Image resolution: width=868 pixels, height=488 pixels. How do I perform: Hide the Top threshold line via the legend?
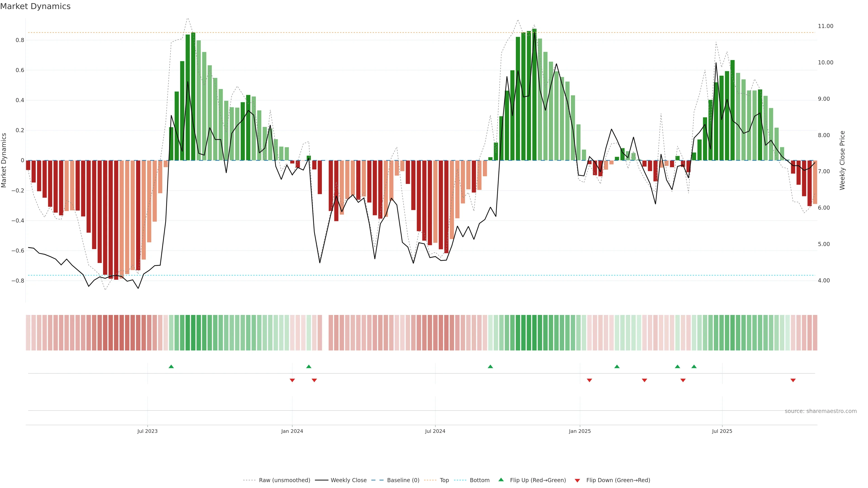pos(444,480)
